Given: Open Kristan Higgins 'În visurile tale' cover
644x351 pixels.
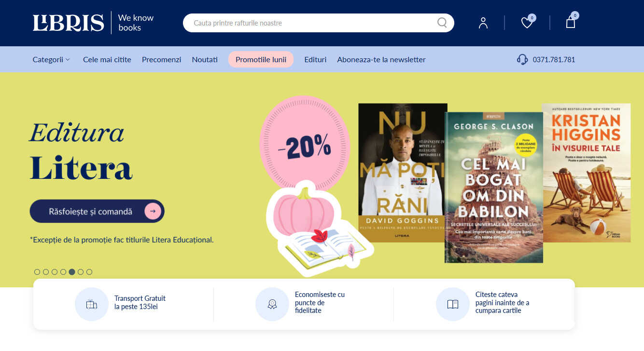Looking at the screenshot, I should 587,173.
